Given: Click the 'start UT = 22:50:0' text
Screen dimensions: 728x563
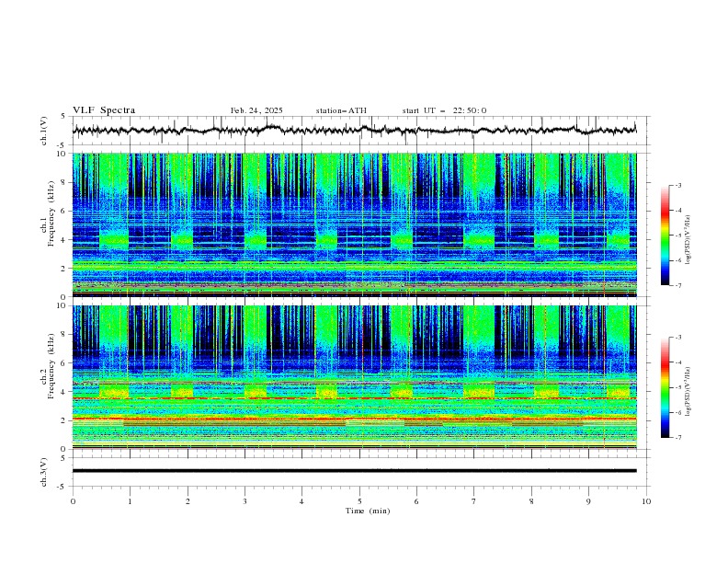Looking at the screenshot, I should (444, 110).
